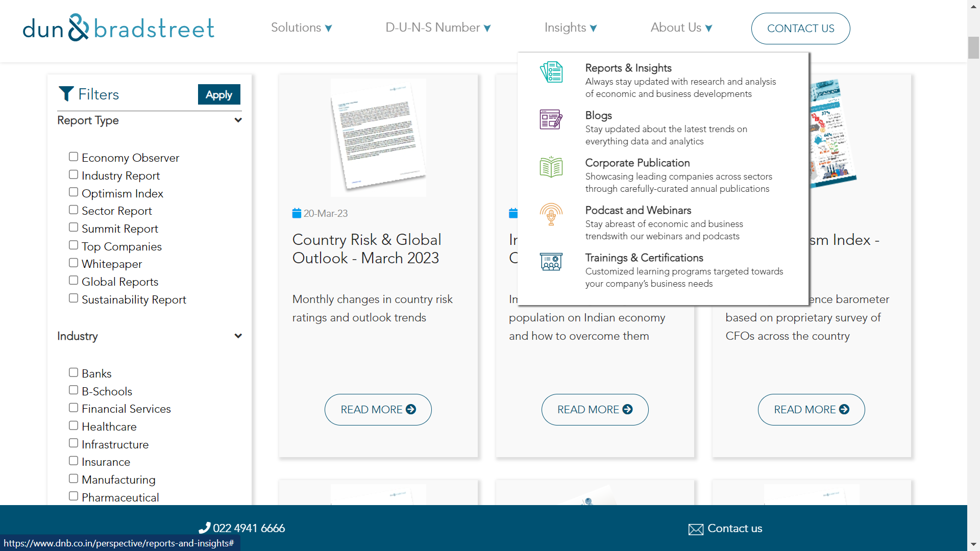The width and height of the screenshot is (980, 551).
Task: Apply the selected filters
Action: click(x=219, y=94)
